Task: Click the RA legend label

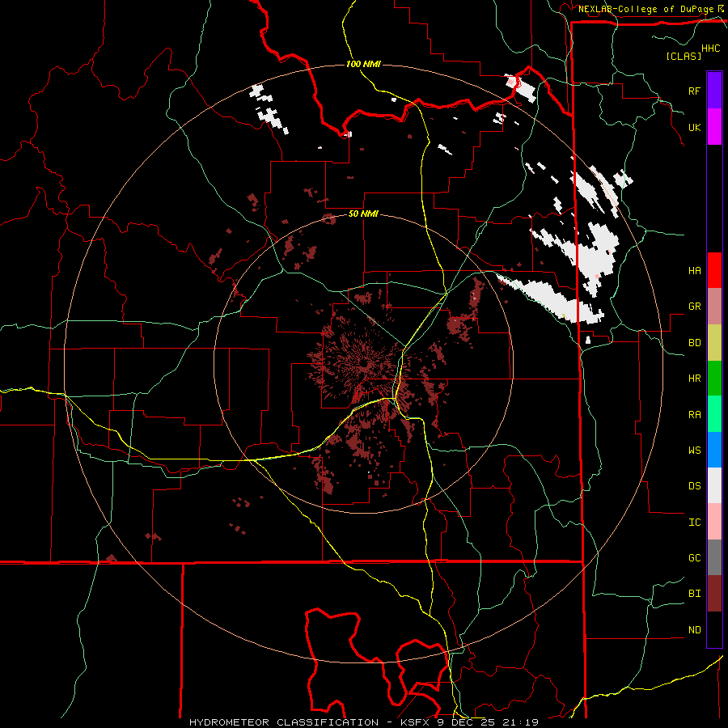Action: 694,415
